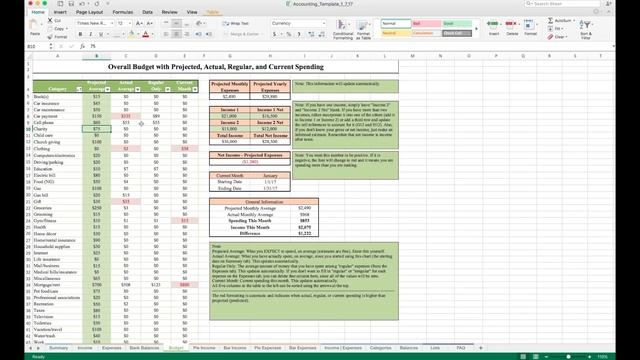Apply the yellow fill color bucket
This screenshot has width=640, height=360.
(x=131, y=35)
